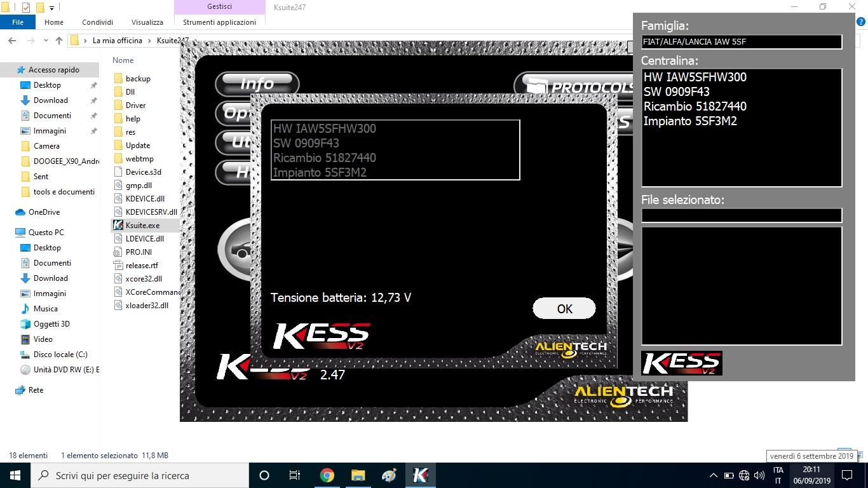868x488 pixels.
Task: Click La mia officina in the address path
Action: point(118,41)
